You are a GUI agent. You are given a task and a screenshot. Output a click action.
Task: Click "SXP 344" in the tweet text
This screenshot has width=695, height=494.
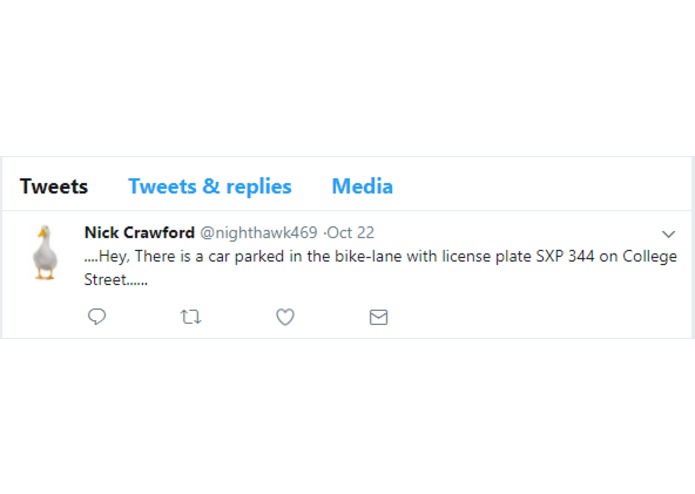pos(565,256)
